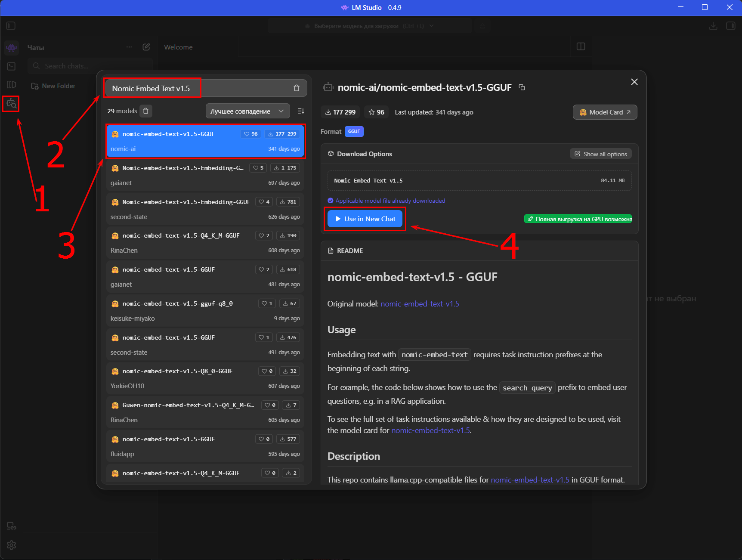Click 'Last updated: 341 days ago' text
Screen dimensions: 742x560
pyautogui.click(x=434, y=112)
